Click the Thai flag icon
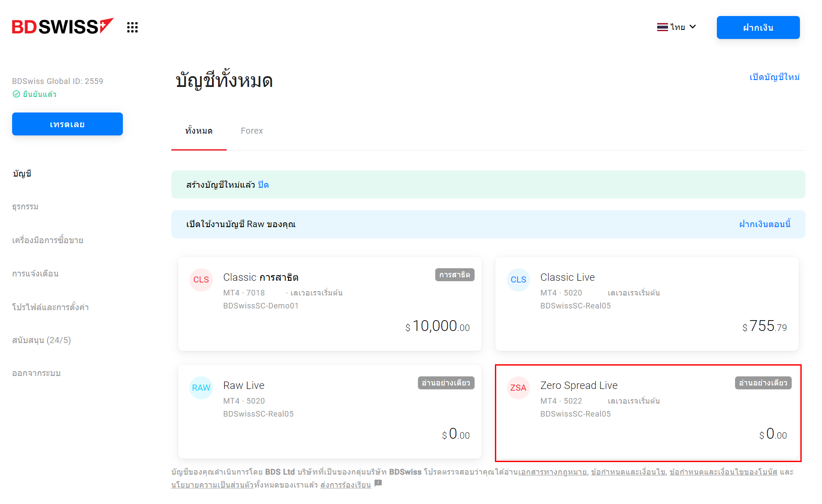This screenshot has height=504, width=822. point(662,27)
